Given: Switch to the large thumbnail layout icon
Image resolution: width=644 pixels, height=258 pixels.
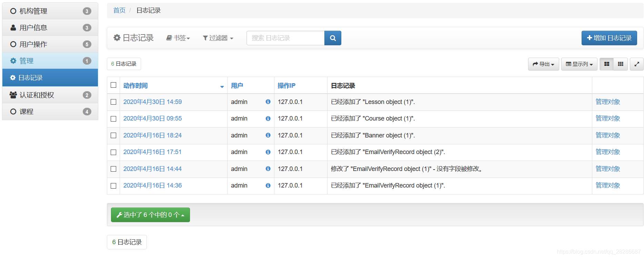Looking at the screenshot, I should (607, 64).
